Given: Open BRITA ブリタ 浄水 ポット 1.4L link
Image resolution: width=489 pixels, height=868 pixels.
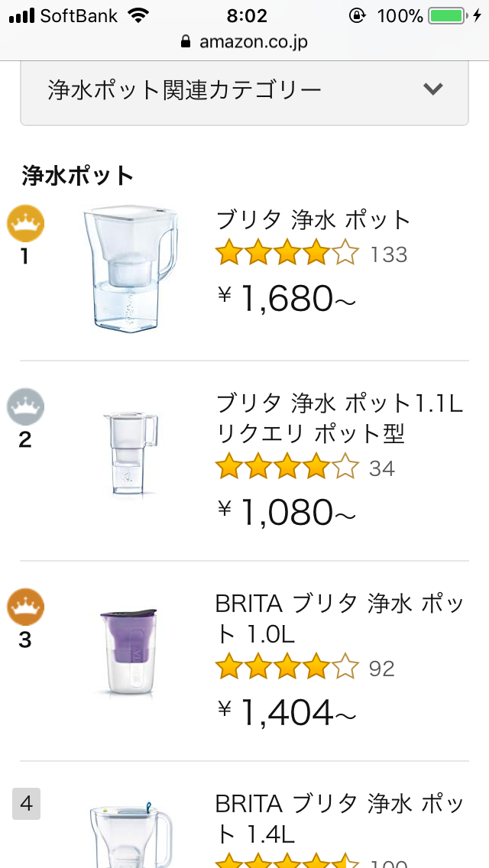Looking at the screenshot, I should click(x=340, y=818).
